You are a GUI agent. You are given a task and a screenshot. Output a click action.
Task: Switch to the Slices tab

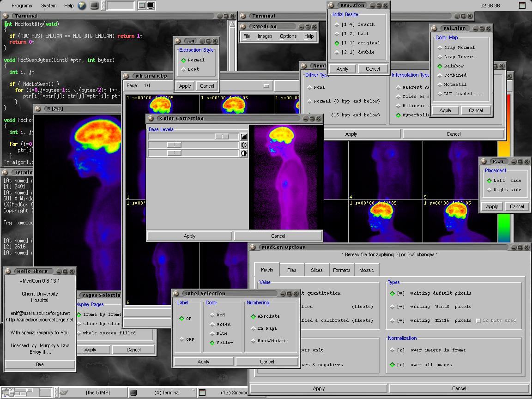(x=316, y=271)
